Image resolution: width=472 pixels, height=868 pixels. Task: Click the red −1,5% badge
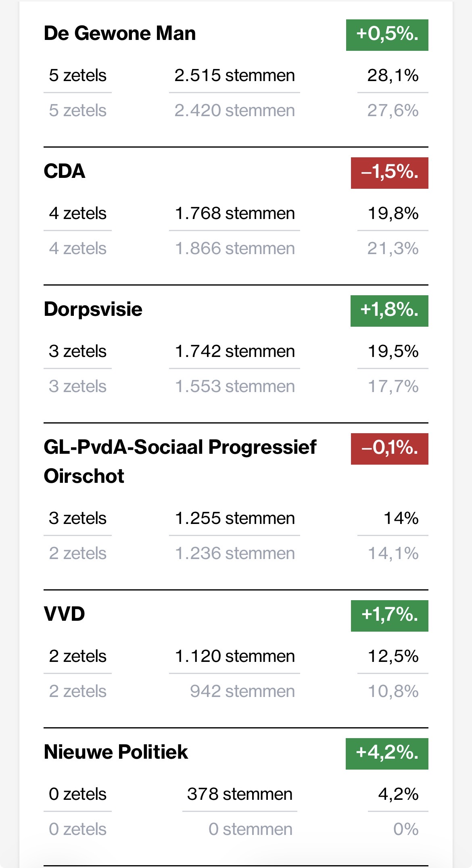tap(389, 173)
